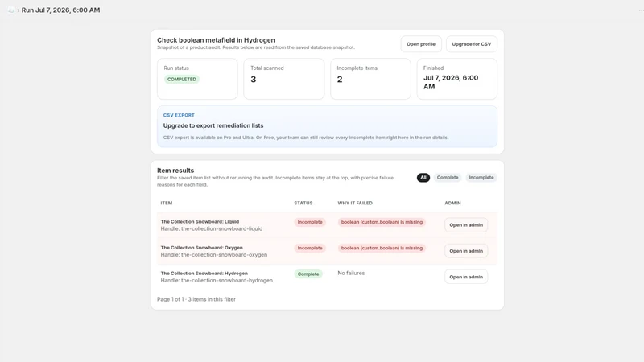Click the Page 1 of 1 pagination text
The height and width of the screenshot is (362, 644).
(x=196, y=299)
